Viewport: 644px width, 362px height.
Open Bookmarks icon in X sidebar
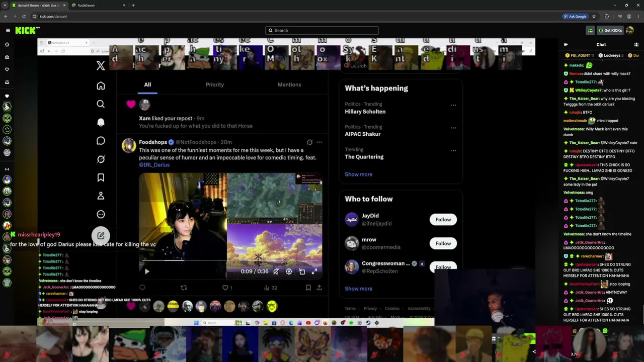[101, 177]
